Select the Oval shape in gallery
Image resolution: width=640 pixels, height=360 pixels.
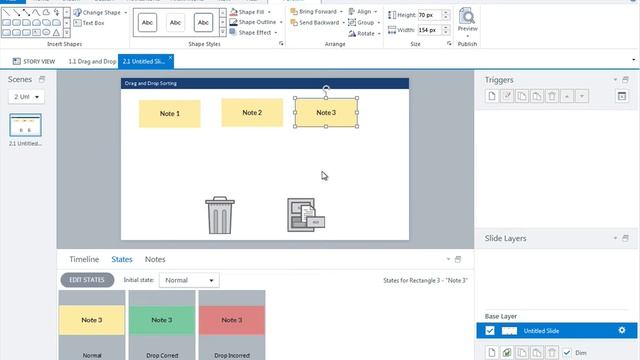tap(47, 32)
